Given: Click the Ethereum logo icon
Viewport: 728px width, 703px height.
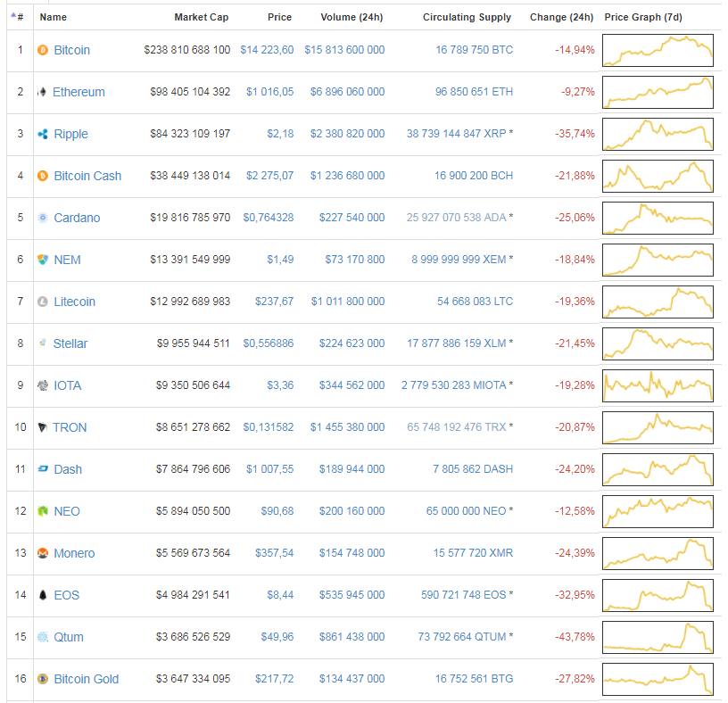Looking at the screenshot, I should tap(42, 92).
